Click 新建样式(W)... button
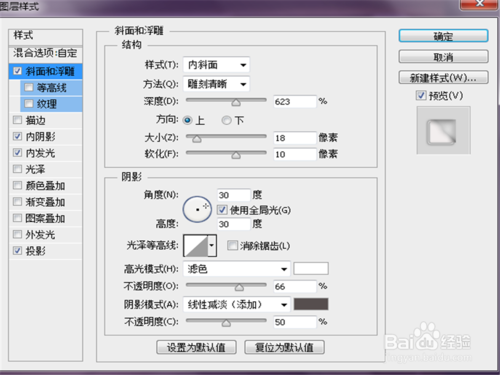This screenshot has width=500, height=375. pyautogui.click(x=443, y=78)
